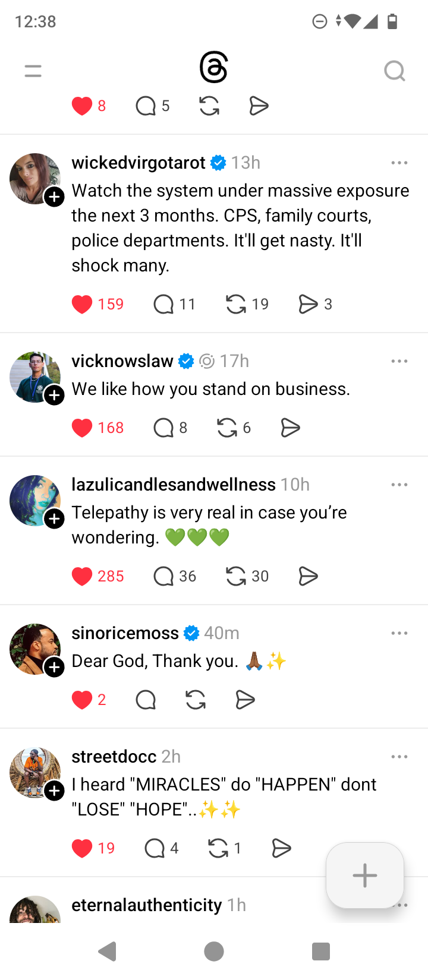Open more options for wickedvirgotarot post
Viewport: 428px width, 980px height.
(x=399, y=163)
